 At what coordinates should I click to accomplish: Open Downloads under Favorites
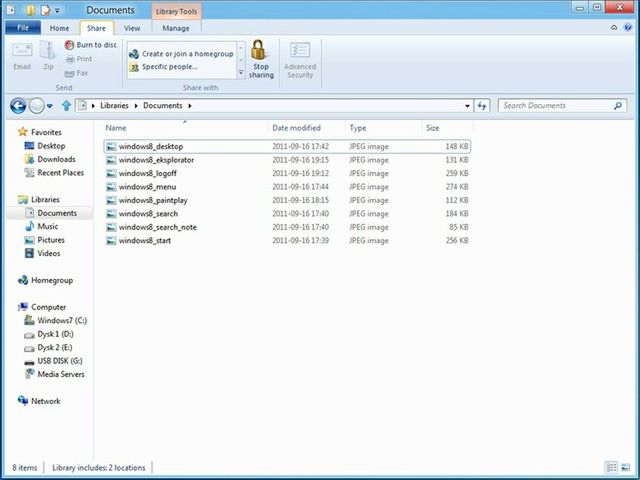pos(50,159)
